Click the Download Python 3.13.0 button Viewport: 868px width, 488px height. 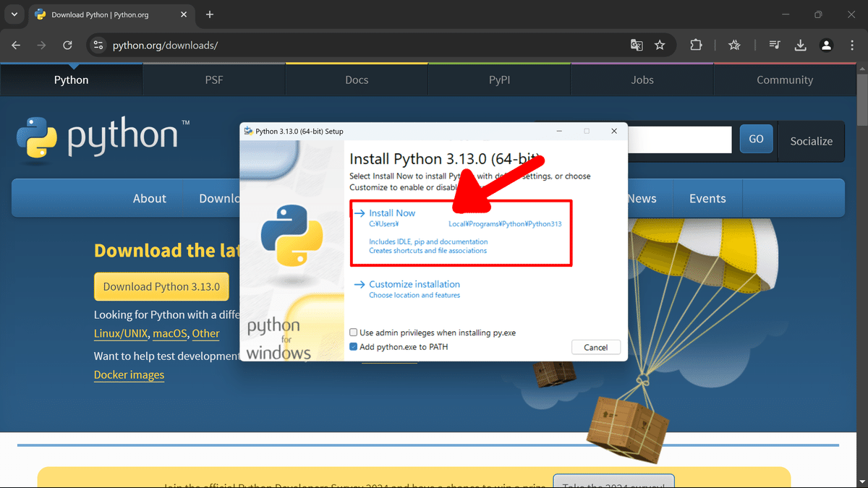click(x=161, y=286)
